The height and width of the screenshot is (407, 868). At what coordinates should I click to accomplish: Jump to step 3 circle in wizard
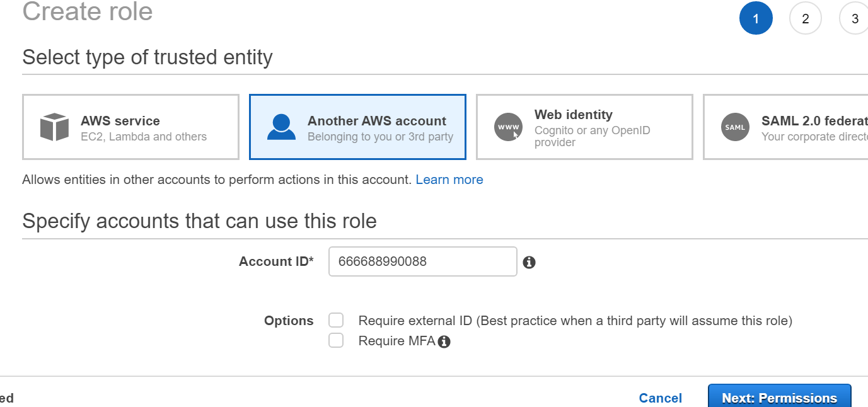(x=855, y=19)
